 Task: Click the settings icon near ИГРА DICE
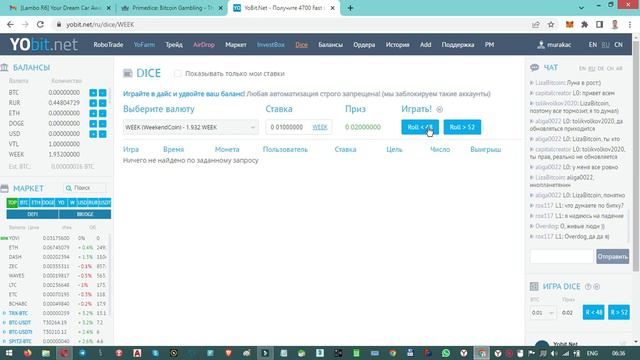click(597, 287)
